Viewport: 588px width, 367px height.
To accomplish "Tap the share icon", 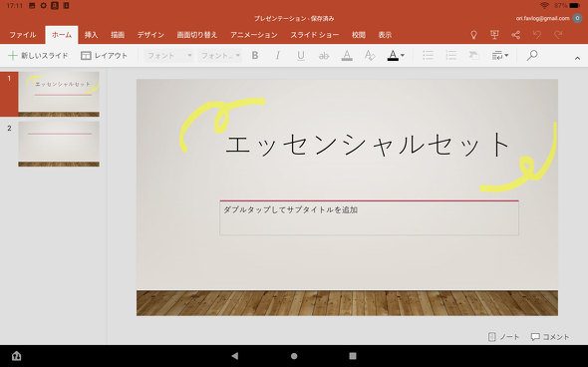I will point(516,35).
